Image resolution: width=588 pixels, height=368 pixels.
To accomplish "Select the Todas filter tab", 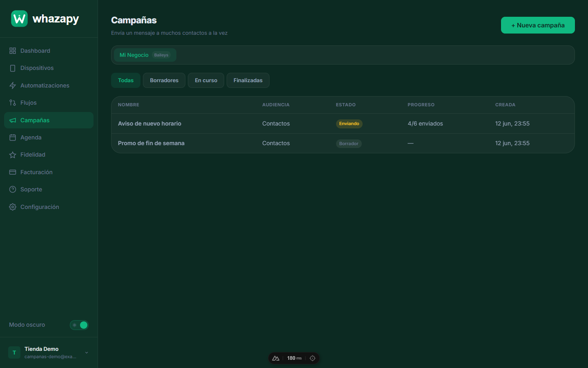I will click(x=126, y=81).
